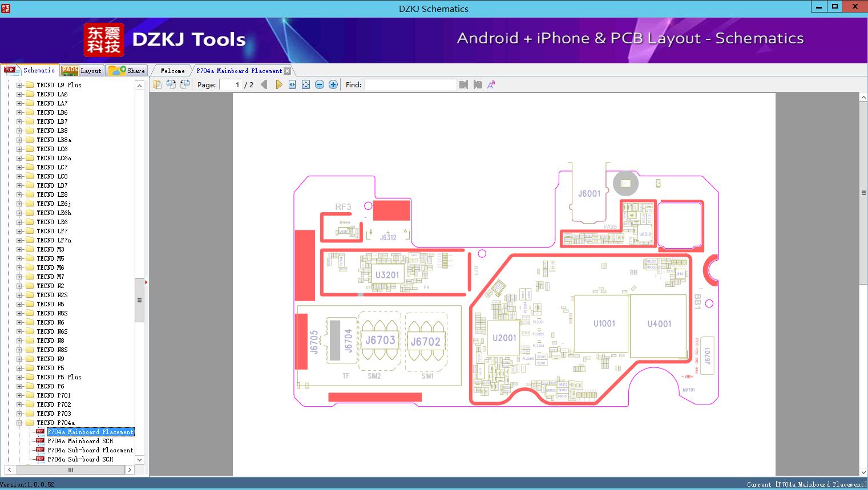Select the TECNO N6S folder

pos(52,331)
